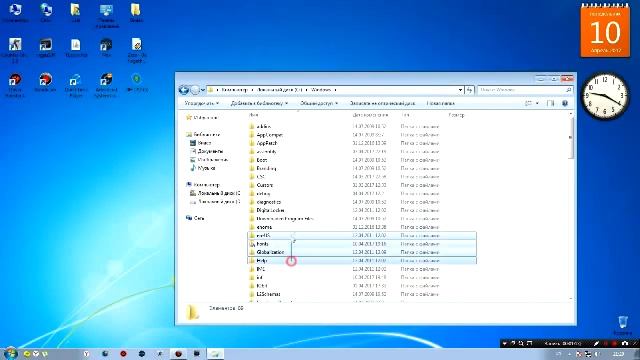
Task: Select the DigitalLocker folder row
Action: [x=362, y=210]
